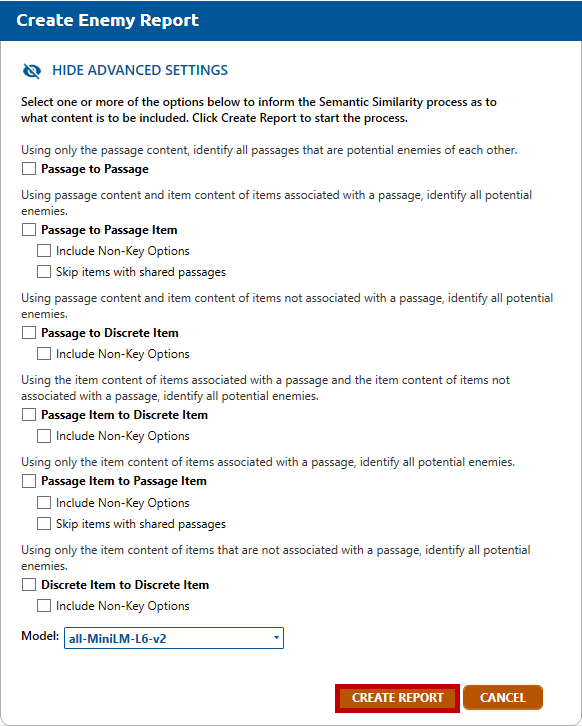Enable the Passage Item to Passage Item checkbox
The height and width of the screenshot is (726, 582).
click(x=29, y=481)
